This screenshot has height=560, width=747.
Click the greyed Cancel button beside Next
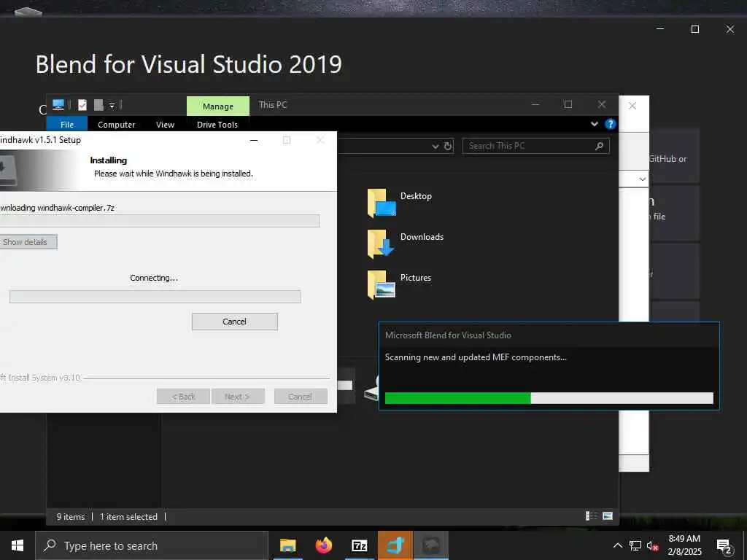301,396
